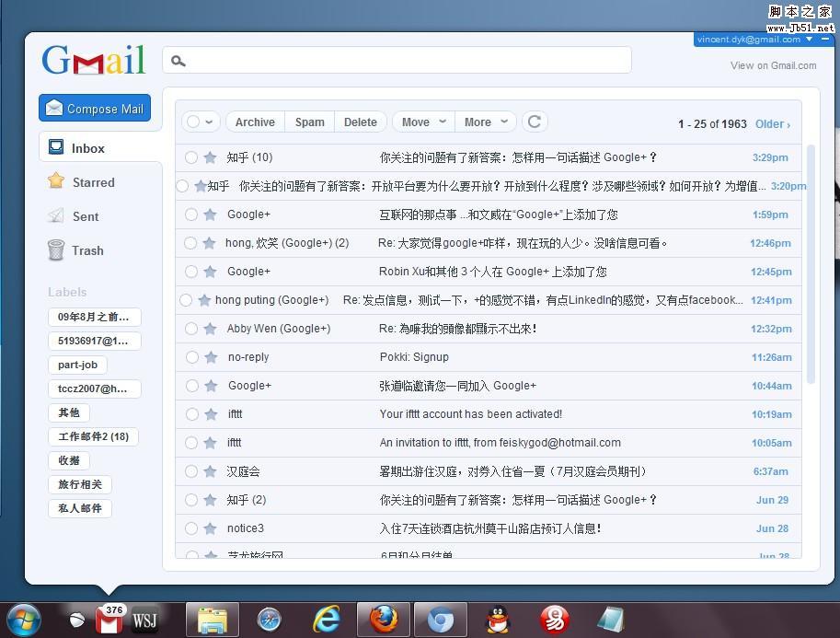The width and height of the screenshot is (840, 638).
Task: Click the Archive button
Action: [255, 122]
